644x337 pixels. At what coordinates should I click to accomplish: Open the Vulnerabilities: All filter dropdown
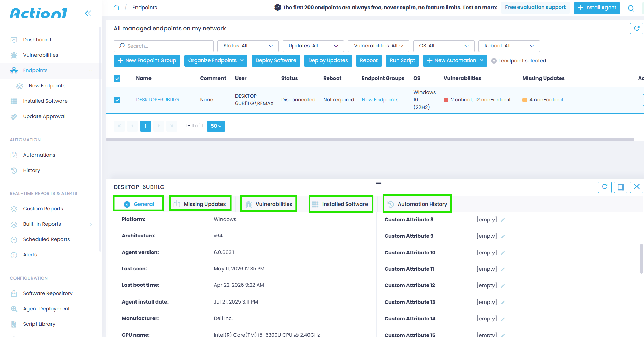pos(378,46)
